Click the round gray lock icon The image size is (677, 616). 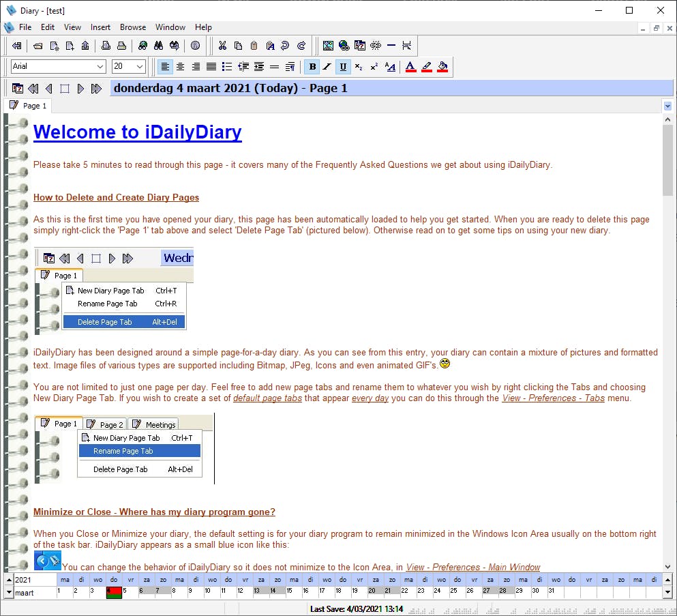point(195,45)
